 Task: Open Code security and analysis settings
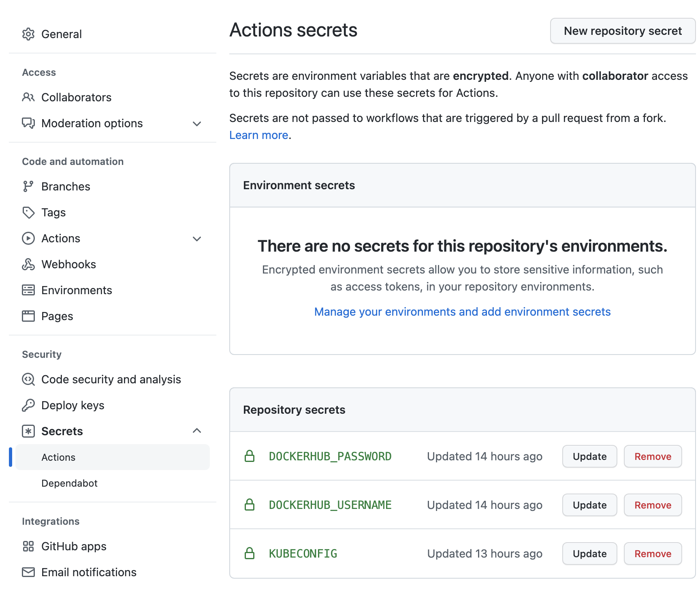[x=111, y=380]
